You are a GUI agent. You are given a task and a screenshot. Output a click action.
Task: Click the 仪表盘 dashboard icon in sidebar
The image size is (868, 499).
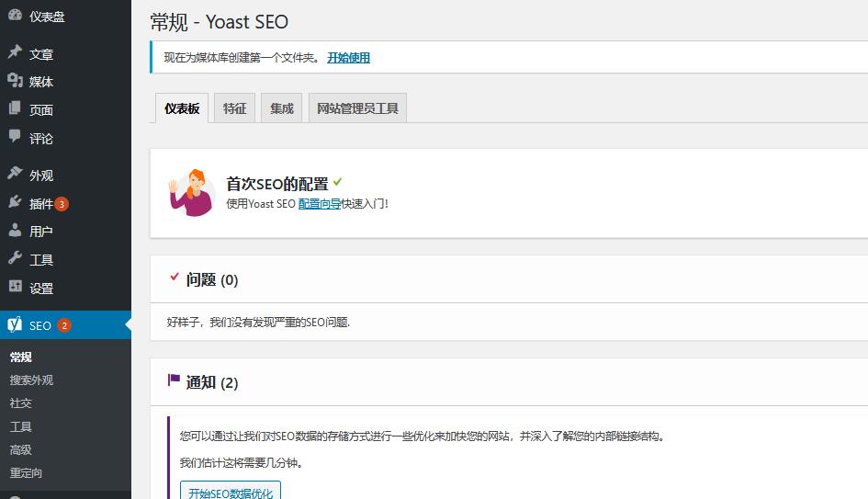(15, 16)
